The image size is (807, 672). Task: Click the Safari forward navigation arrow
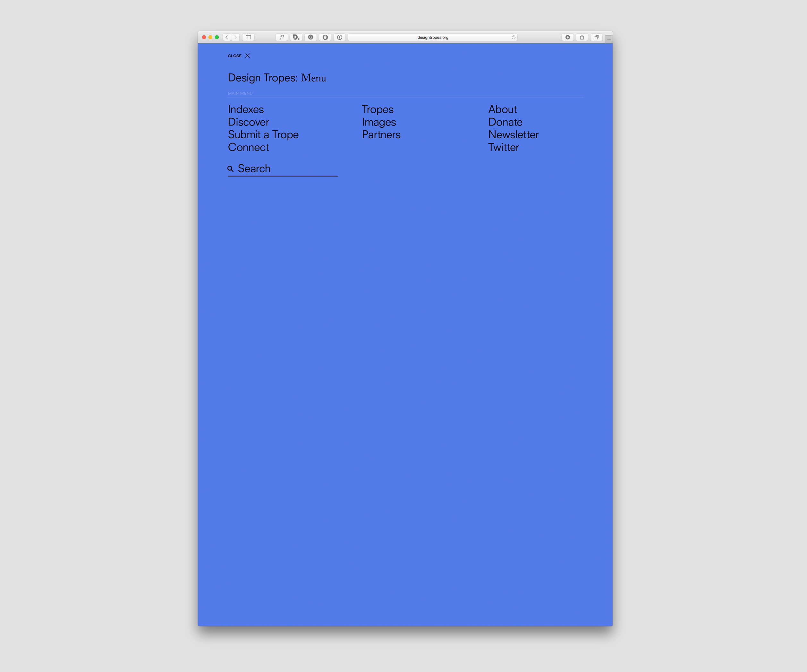click(235, 37)
